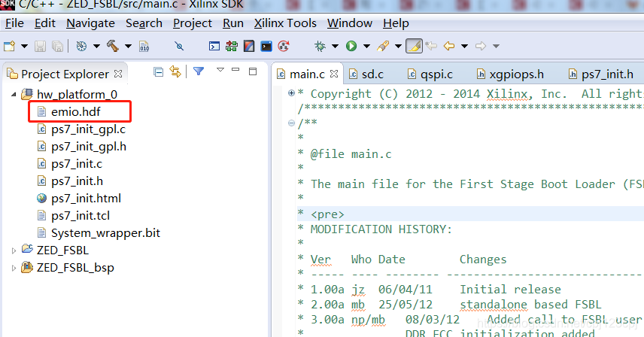Open the Debug dropdown arrow
The image size is (644, 337).
point(335,46)
